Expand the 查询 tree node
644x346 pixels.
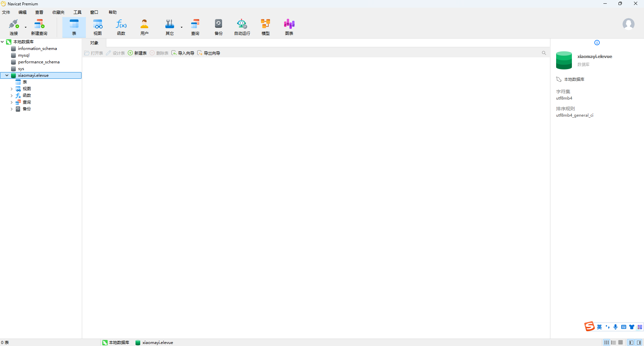12,102
